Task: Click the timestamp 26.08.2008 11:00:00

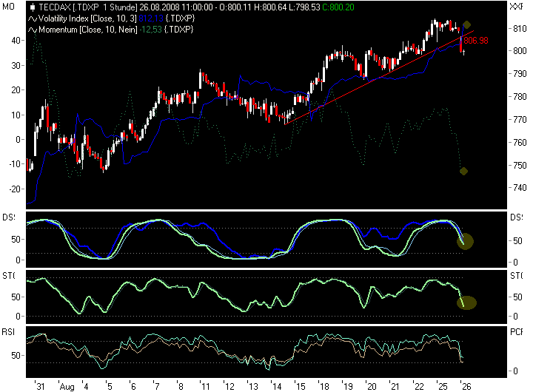Action: point(176,7)
